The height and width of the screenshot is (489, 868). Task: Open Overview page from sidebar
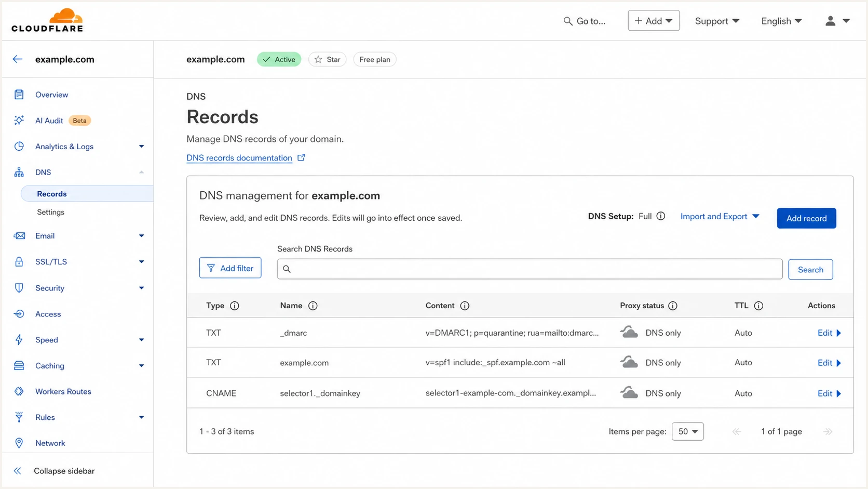point(51,95)
